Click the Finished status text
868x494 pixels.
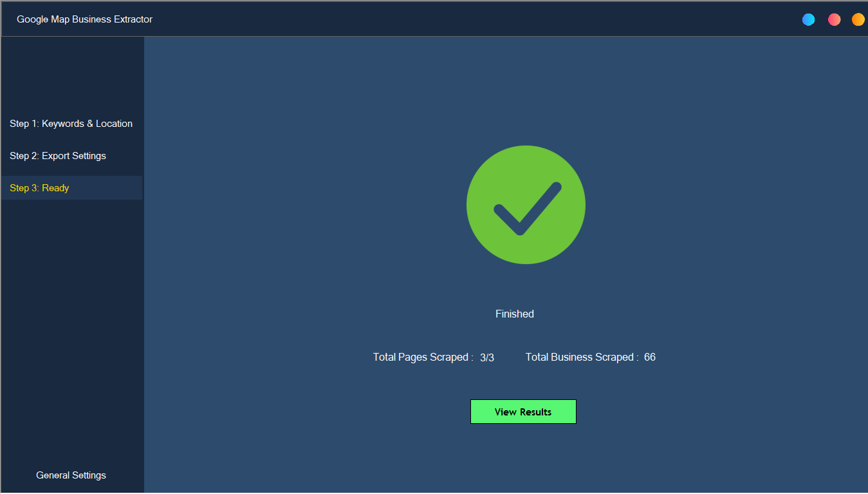coord(515,314)
